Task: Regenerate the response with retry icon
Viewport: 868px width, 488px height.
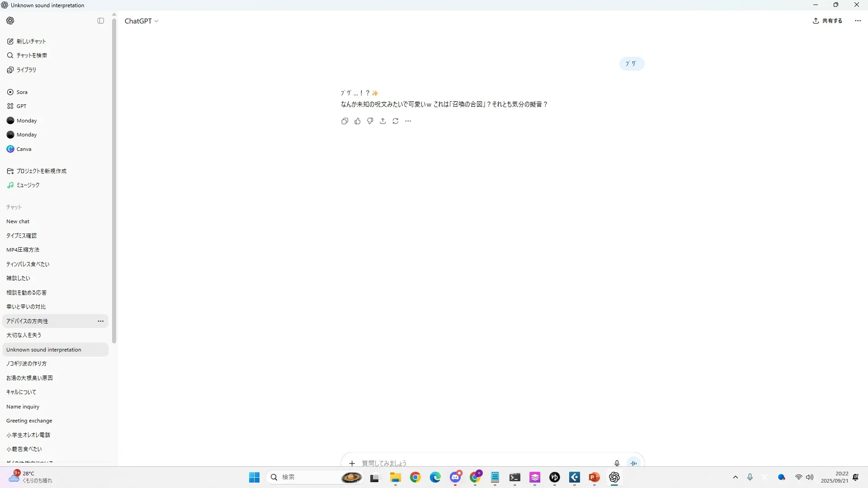Action: tap(396, 121)
